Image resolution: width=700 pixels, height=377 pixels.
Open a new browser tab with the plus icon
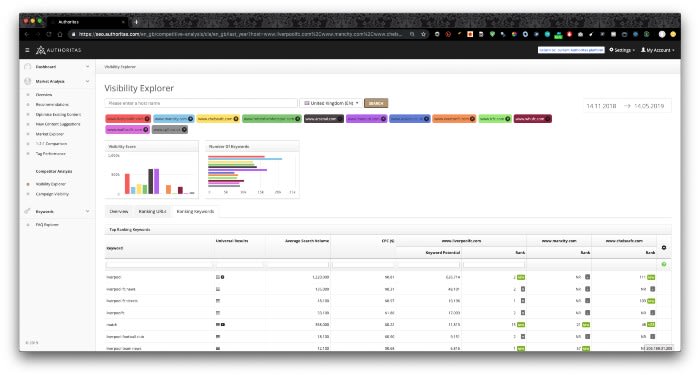pos(136,21)
